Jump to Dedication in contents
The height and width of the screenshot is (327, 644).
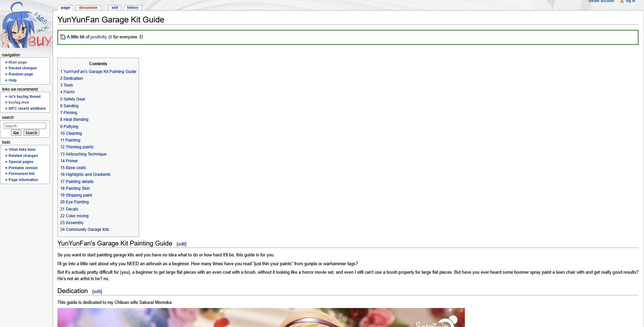coord(71,78)
